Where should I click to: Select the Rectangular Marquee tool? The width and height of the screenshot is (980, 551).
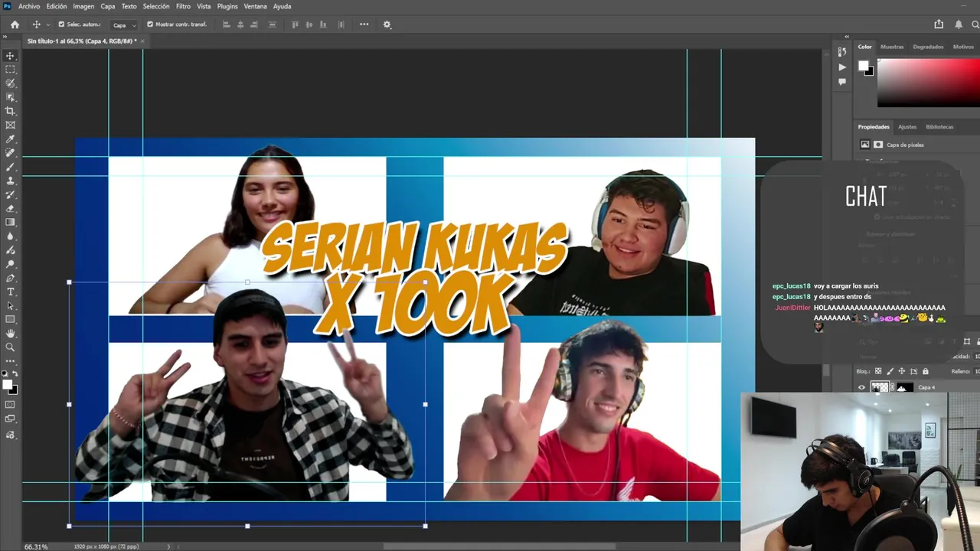[10, 70]
